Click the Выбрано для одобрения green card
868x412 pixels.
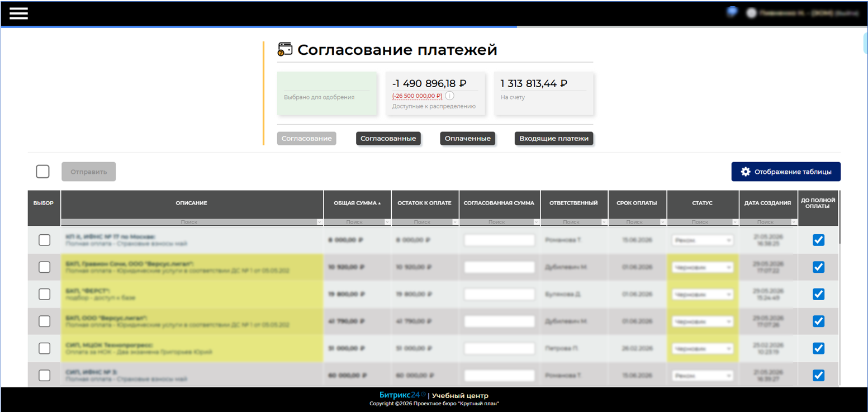(327, 93)
